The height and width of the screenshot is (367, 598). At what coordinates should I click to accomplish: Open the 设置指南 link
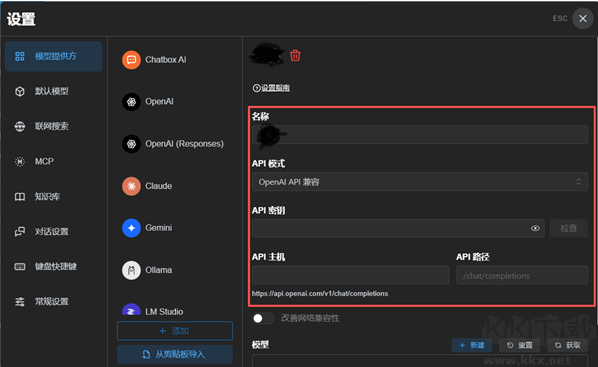tap(271, 88)
